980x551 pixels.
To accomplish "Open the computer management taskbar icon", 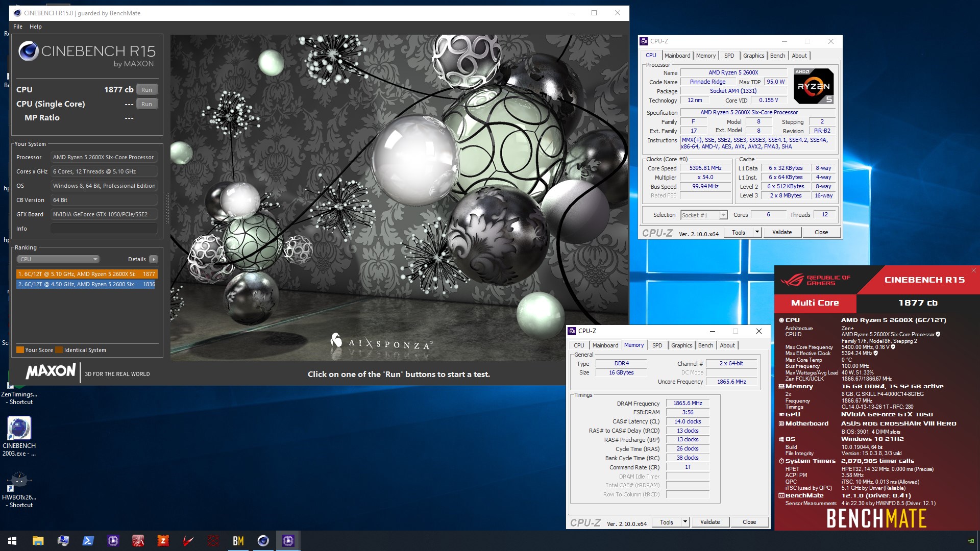I will click(x=63, y=541).
